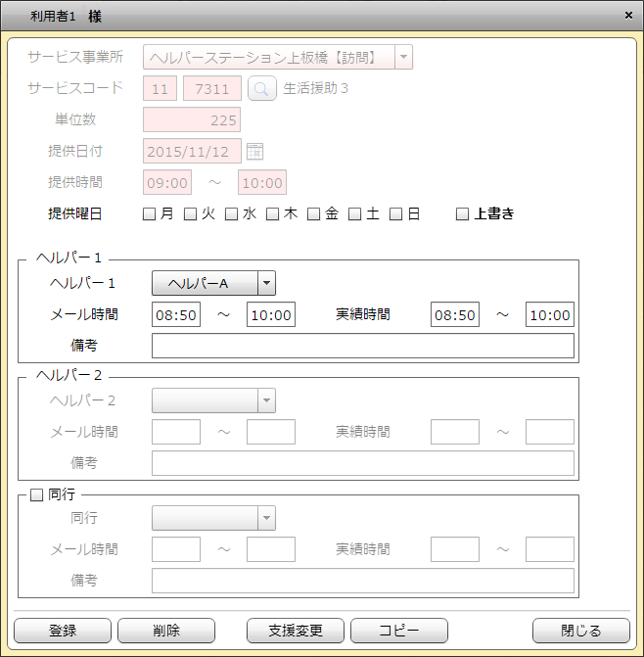
Task: Check the 月 weekday checkbox
Action: coord(150,213)
